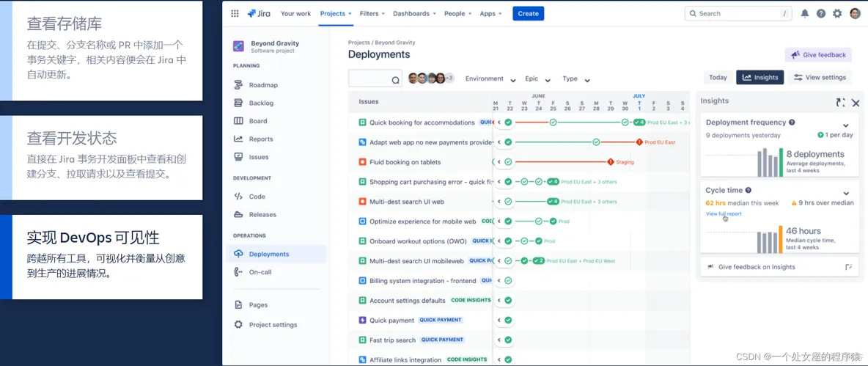Open the Epic filter dropdown
This screenshot has width=868, height=366.
pos(537,79)
